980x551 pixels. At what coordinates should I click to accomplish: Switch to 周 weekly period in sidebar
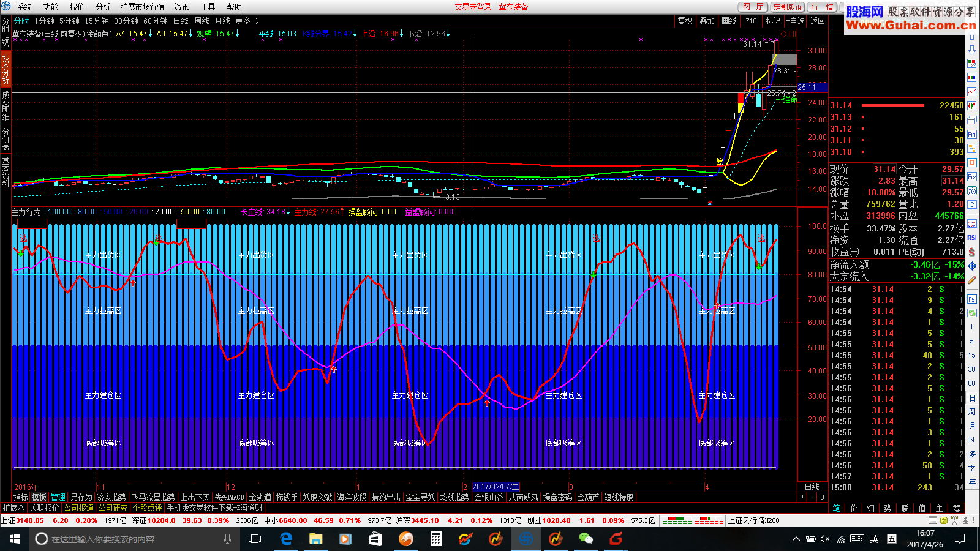point(972,411)
